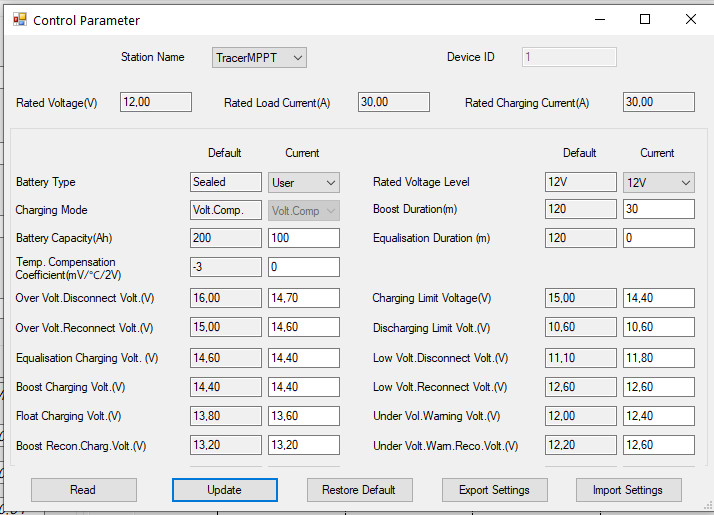
Task: Open the Station Name dropdown
Action: [x=259, y=58]
